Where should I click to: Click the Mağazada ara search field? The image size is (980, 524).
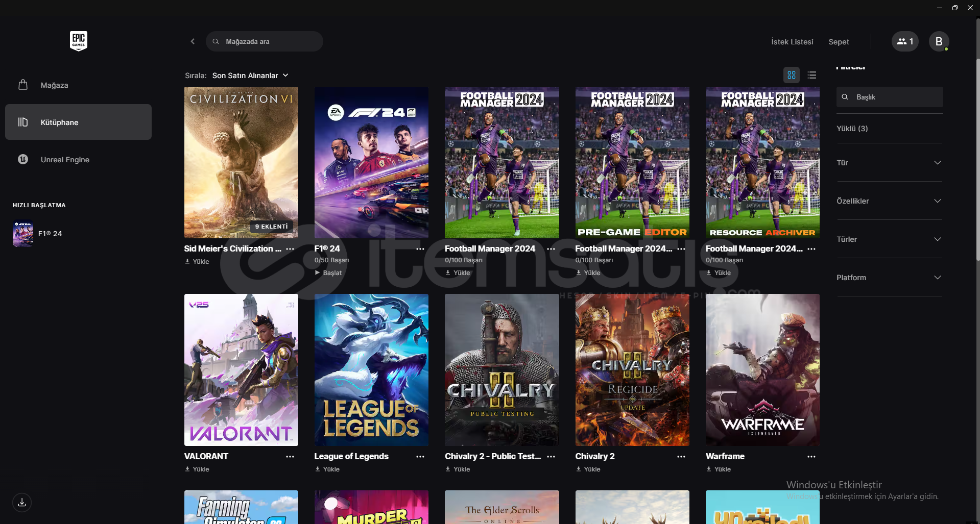[x=265, y=41]
